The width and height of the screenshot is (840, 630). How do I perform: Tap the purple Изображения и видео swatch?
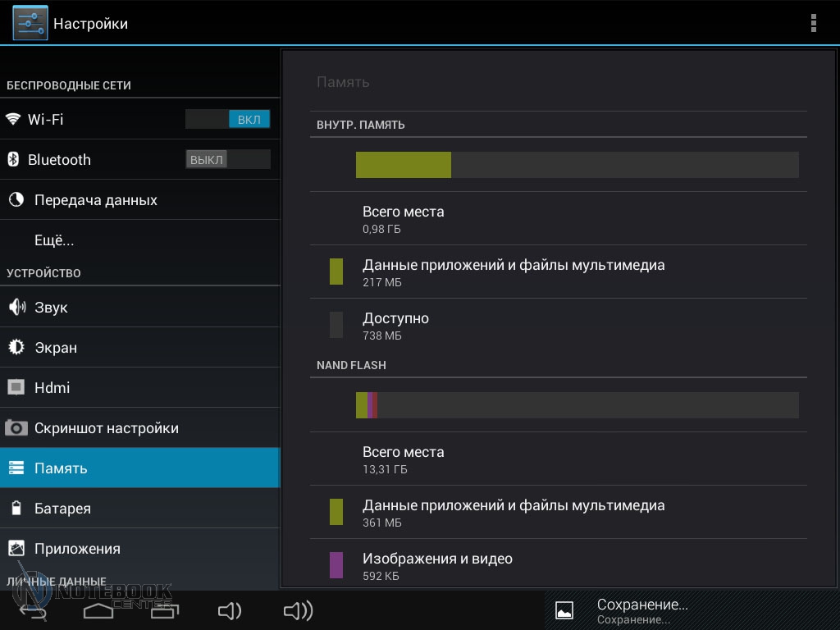pyautogui.click(x=336, y=565)
